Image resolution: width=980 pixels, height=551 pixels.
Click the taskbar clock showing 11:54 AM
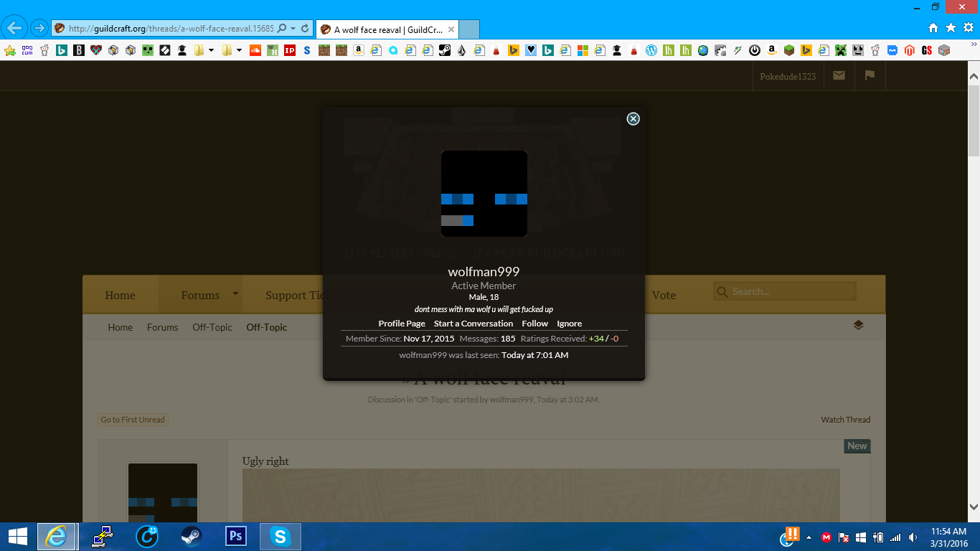[949, 537]
